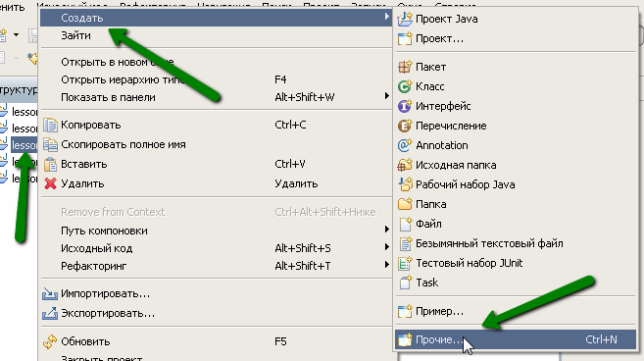Select Зайти in the context menu
This screenshot has height=361, width=644.
[x=216, y=35]
